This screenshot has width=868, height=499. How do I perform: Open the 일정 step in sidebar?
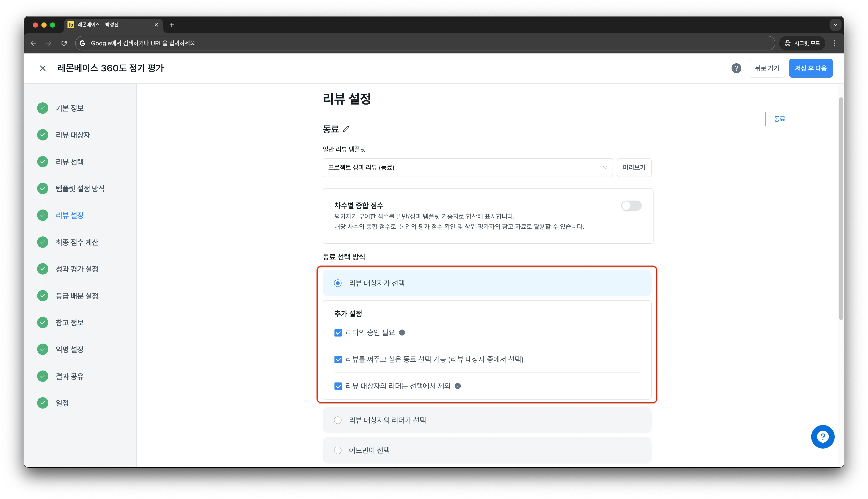tap(62, 403)
